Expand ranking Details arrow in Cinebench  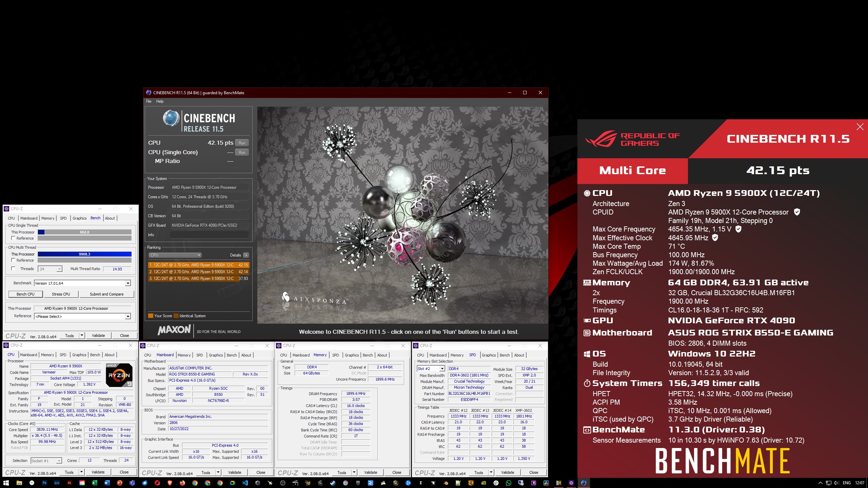[x=246, y=255]
